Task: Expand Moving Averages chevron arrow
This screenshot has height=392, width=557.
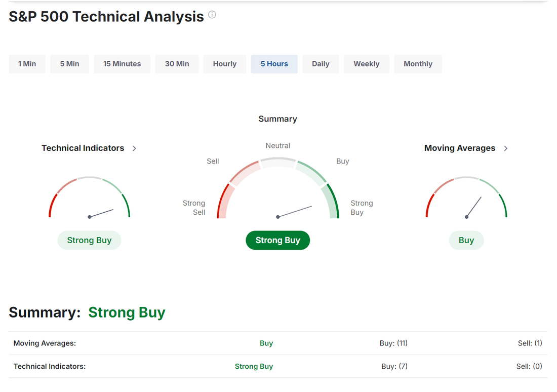Action: 506,148
